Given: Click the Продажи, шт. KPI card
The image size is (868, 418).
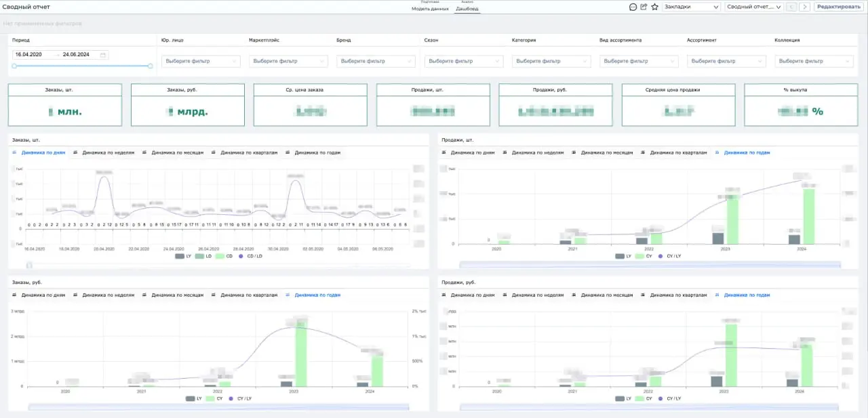Looking at the screenshot, I should [433, 105].
